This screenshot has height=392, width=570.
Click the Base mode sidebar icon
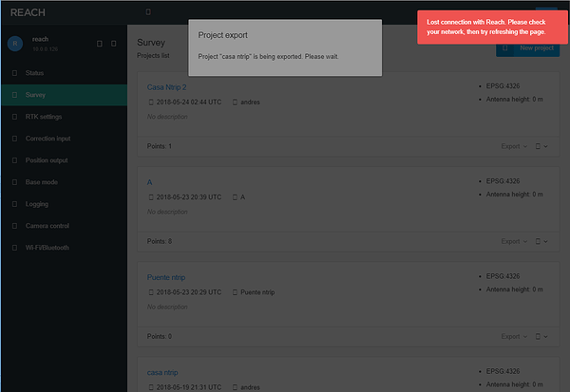click(14, 182)
